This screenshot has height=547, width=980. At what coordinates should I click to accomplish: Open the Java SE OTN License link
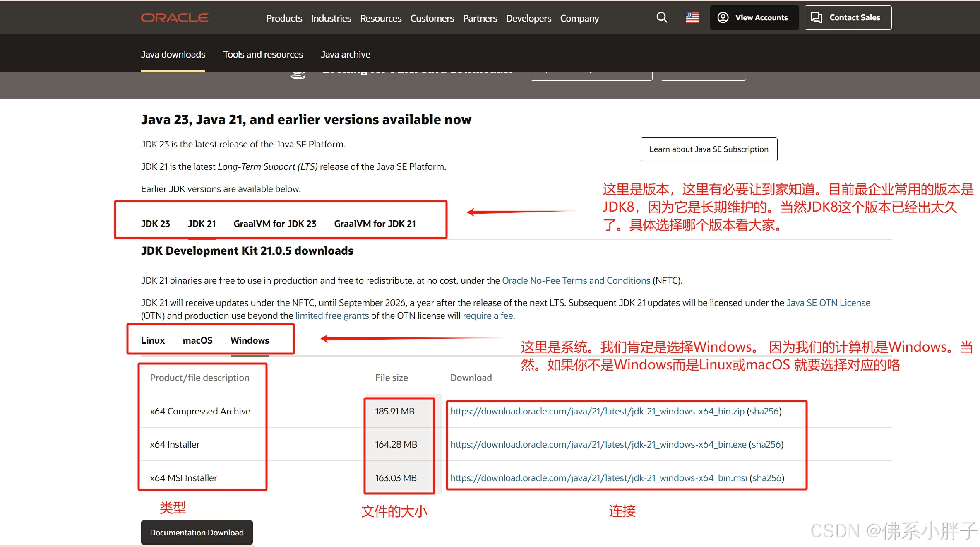[x=828, y=303]
